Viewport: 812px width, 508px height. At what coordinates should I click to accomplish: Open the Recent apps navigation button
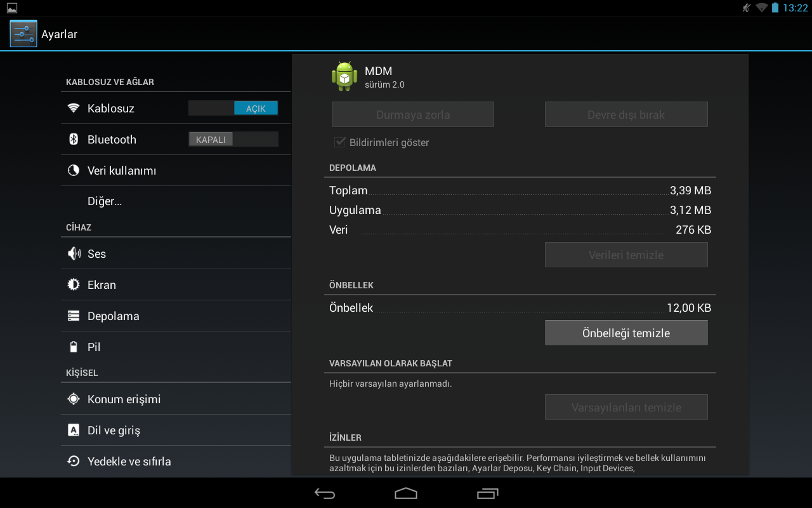(x=487, y=493)
